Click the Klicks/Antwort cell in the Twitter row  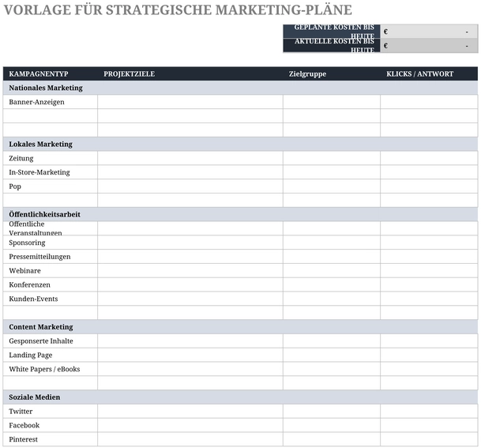pyautogui.click(x=429, y=411)
